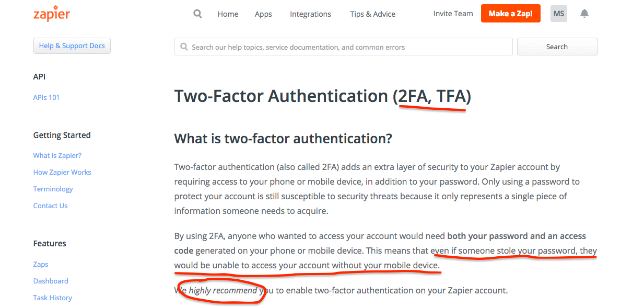
Task: Click the Zapier logo
Action: [x=52, y=14]
